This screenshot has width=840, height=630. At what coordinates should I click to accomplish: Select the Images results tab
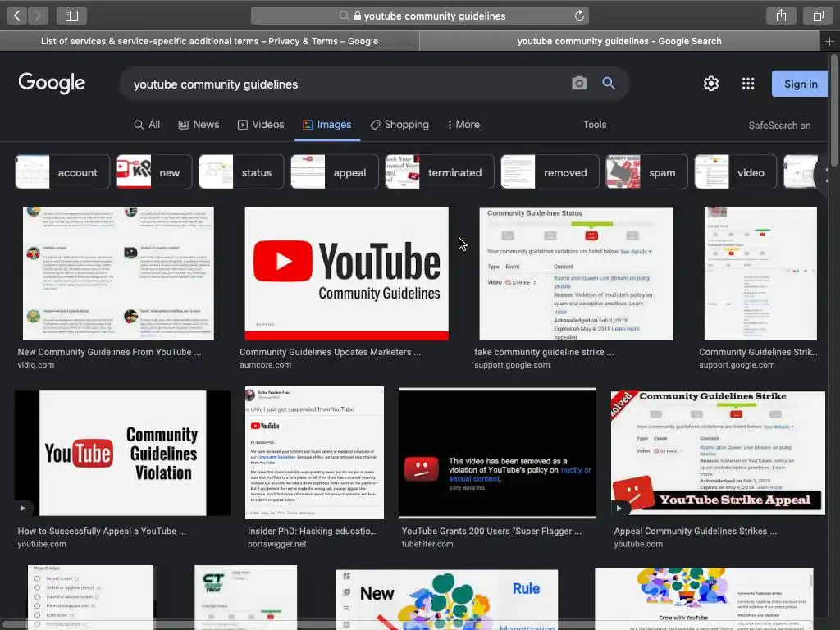(x=326, y=125)
